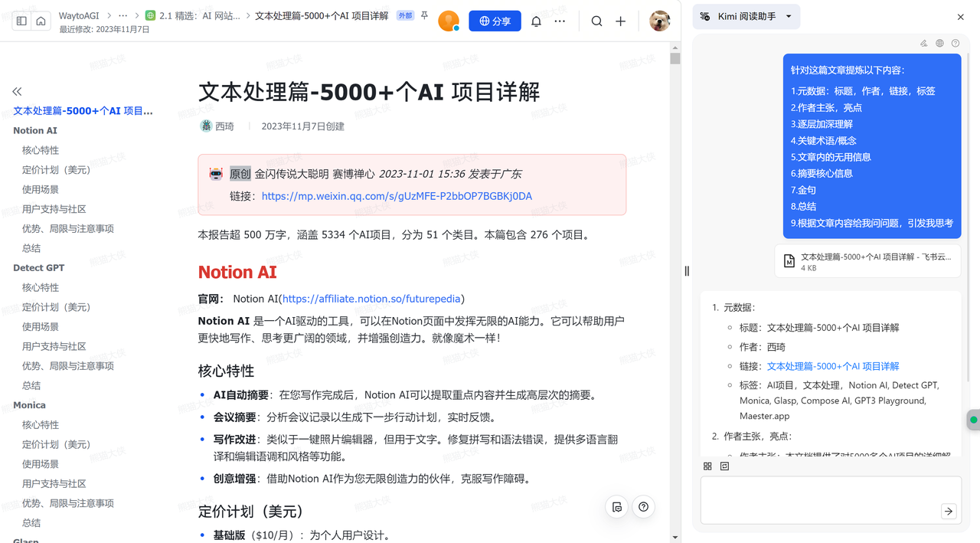Click the 分享 share button

point(495,21)
